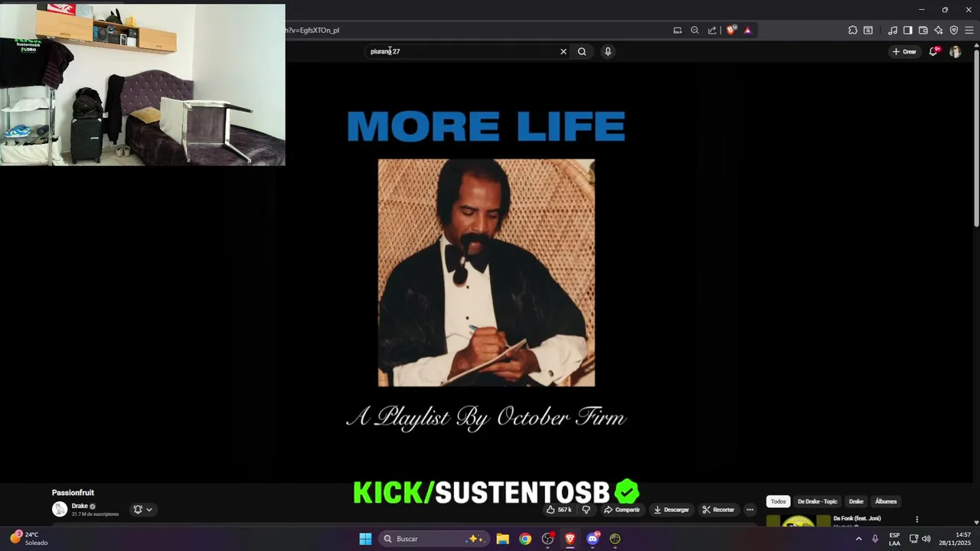Open the Brave Wallet icon

(923, 31)
